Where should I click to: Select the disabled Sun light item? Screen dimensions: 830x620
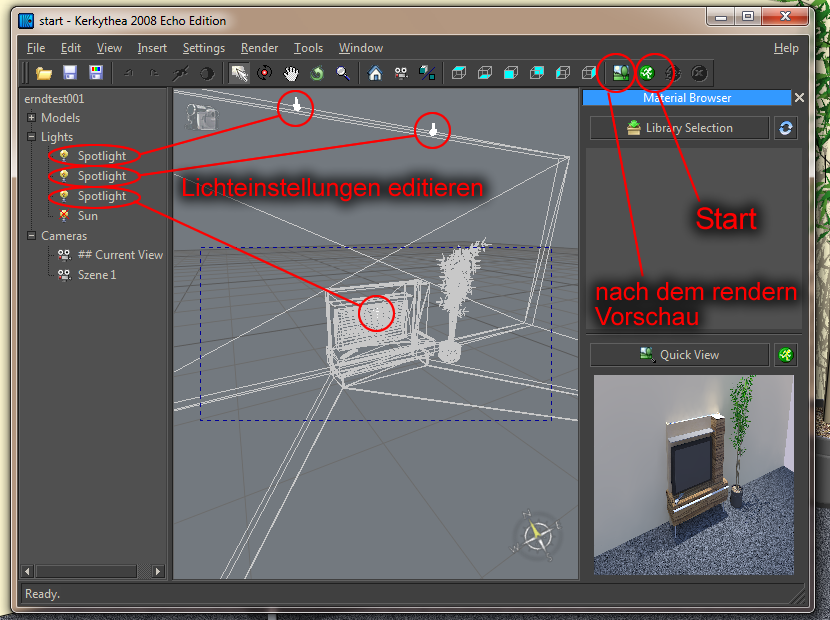(88, 216)
